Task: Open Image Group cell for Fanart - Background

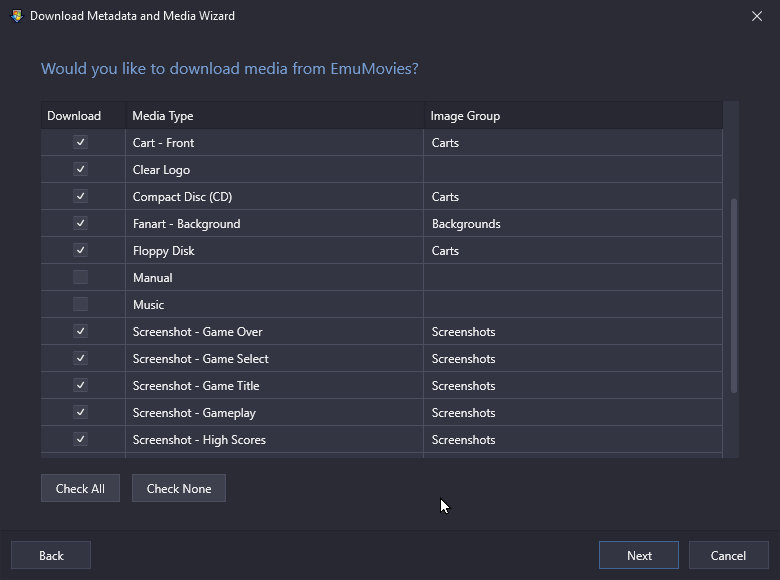Action: click(573, 224)
